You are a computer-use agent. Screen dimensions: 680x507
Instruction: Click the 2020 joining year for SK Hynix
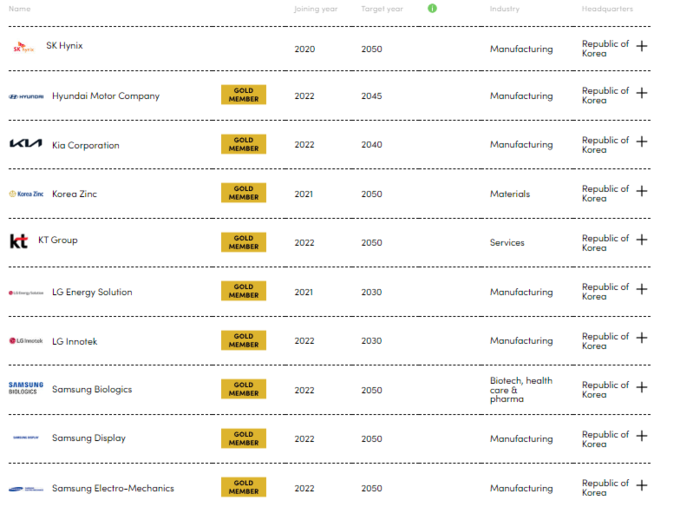tap(304, 49)
